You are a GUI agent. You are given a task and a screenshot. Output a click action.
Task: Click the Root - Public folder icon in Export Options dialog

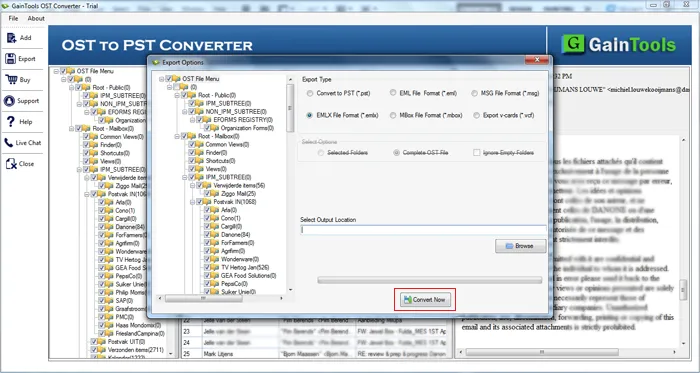(192, 95)
